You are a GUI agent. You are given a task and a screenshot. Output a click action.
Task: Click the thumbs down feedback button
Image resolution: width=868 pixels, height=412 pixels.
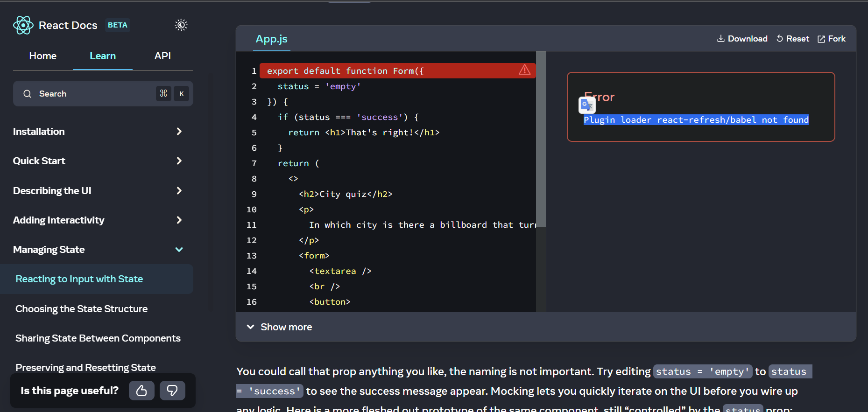pos(172,391)
